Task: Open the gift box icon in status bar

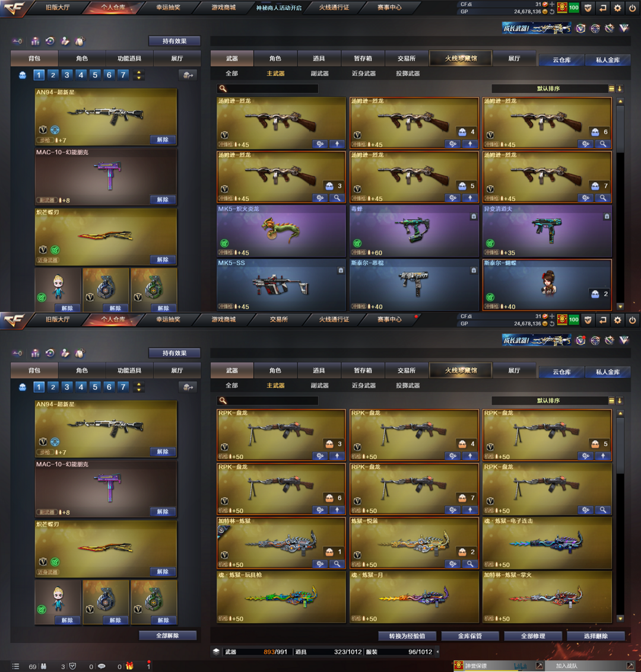Action: pos(129,666)
